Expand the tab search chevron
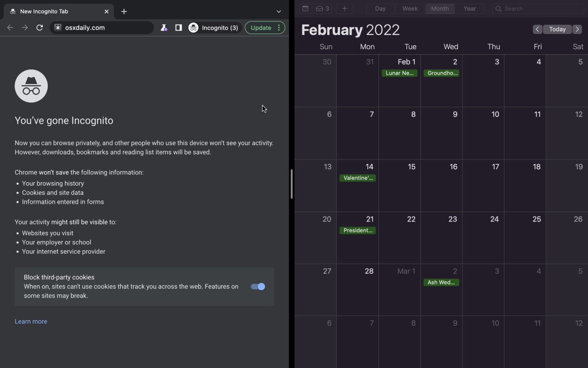Image resolution: width=588 pixels, height=368 pixels. click(279, 11)
